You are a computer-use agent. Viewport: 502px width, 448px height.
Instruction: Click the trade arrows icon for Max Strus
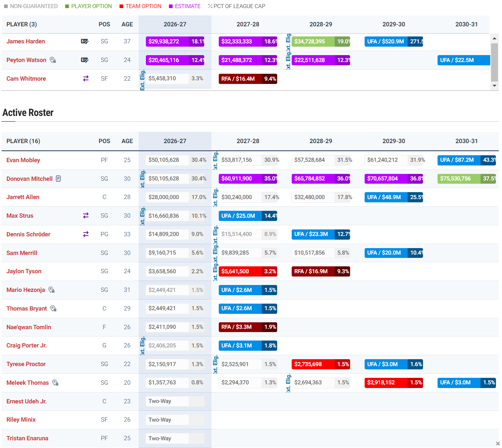click(x=86, y=216)
